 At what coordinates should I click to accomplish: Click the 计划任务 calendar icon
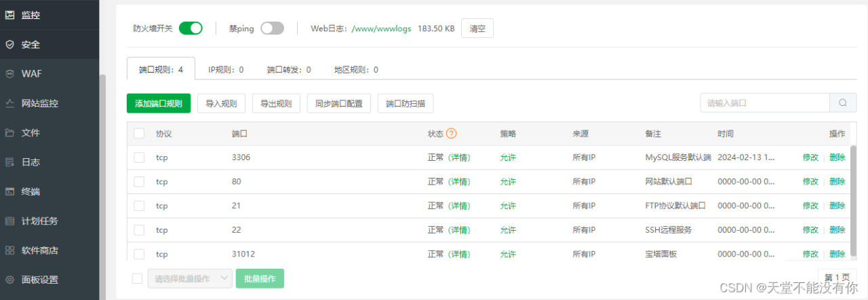coord(10,221)
